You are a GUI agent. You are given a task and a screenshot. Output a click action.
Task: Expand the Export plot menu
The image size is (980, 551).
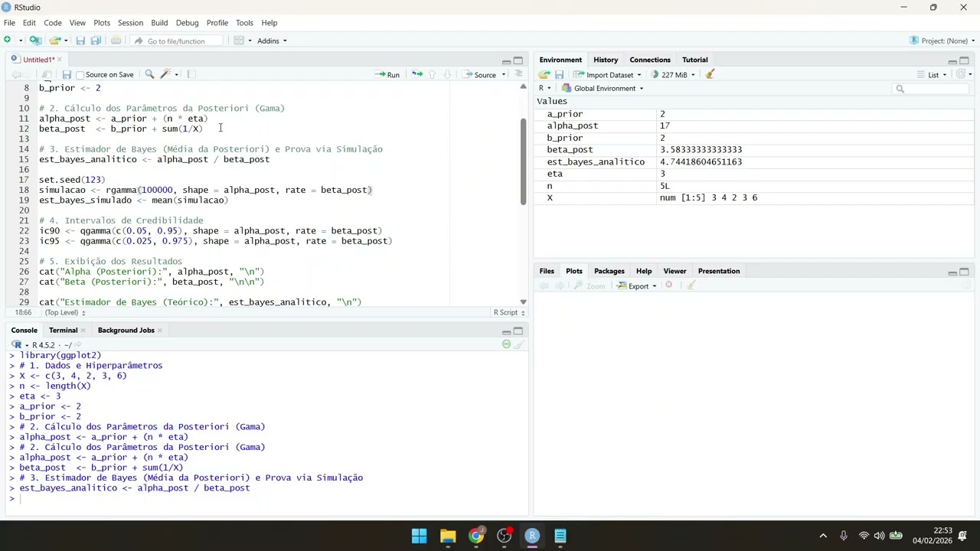click(x=638, y=285)
